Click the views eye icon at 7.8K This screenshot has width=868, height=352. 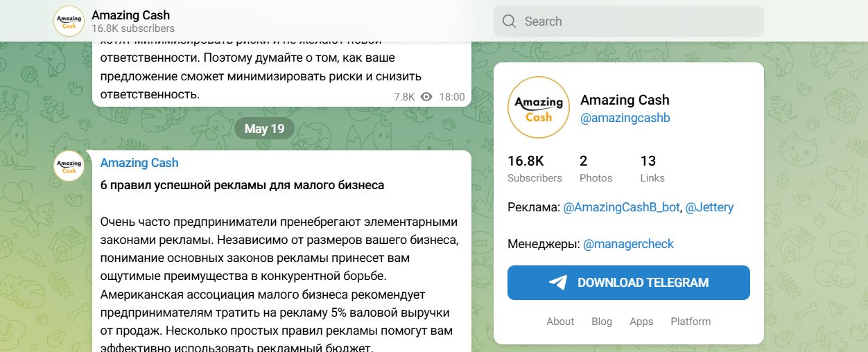point(426,97)
